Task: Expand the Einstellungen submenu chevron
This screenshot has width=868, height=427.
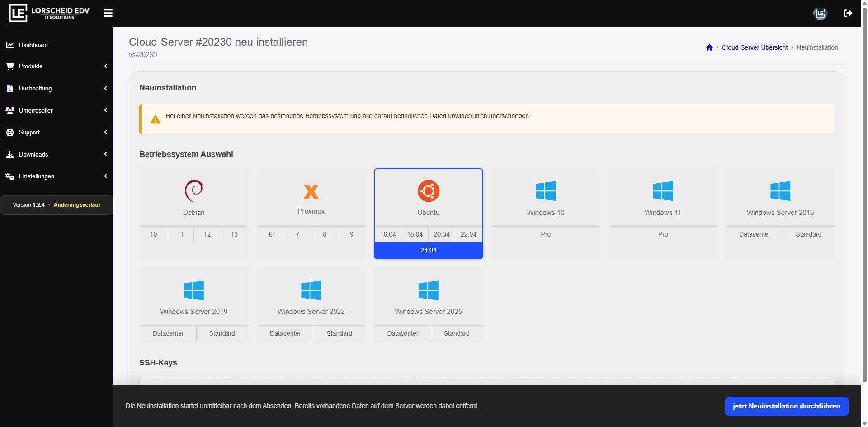Action: 106,176
